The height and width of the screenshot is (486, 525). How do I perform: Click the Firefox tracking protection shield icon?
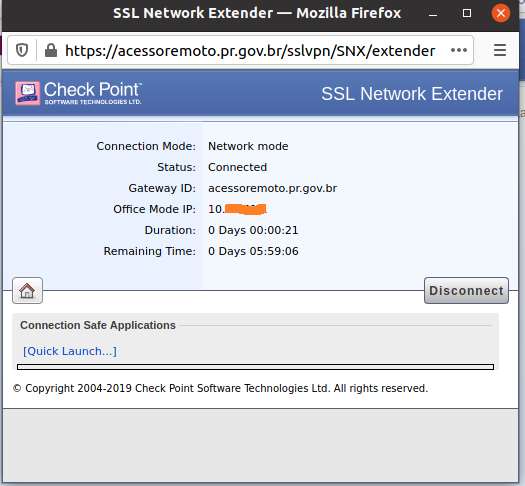(x=22, y=51)
